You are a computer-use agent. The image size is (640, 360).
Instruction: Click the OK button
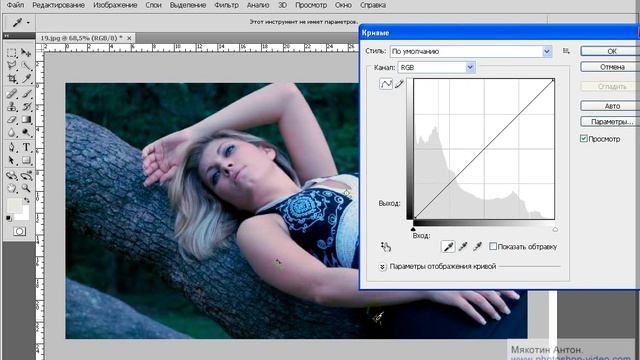pos(610,51)
